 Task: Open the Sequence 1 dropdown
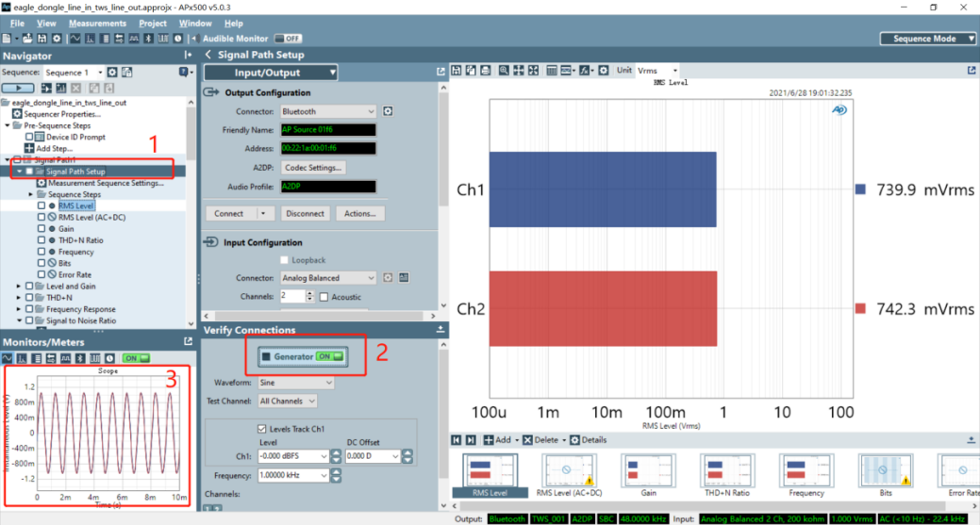74,73
